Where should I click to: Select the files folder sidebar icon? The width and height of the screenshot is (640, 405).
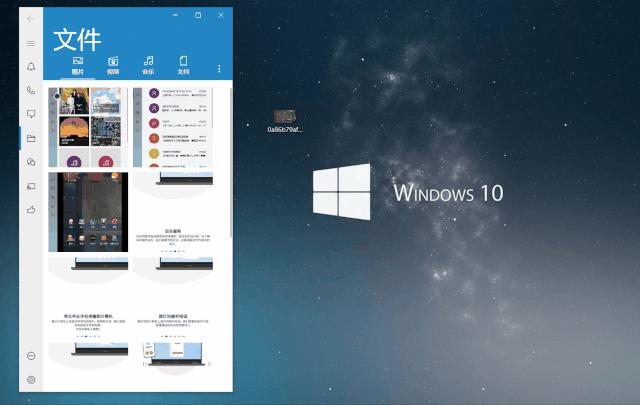[31, 138]
